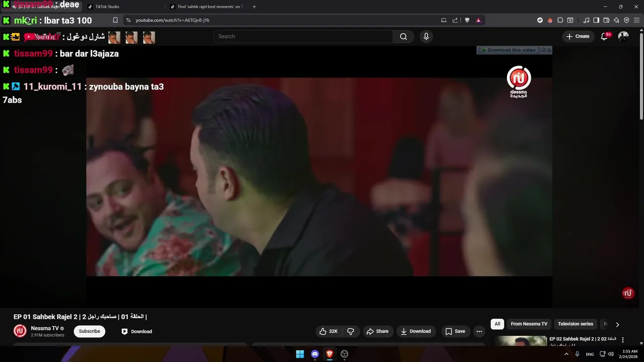Open the Nessma TV channel name link
This screenshot has width=644, height=362.
tap(45, 328)
